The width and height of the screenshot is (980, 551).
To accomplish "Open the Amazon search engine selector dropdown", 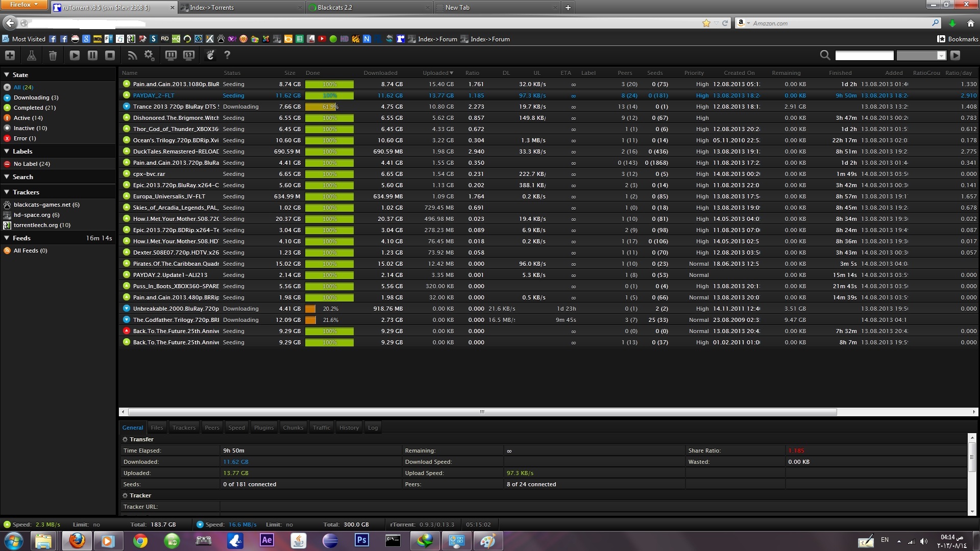I will pyautogui.click(x=743, y=23).
